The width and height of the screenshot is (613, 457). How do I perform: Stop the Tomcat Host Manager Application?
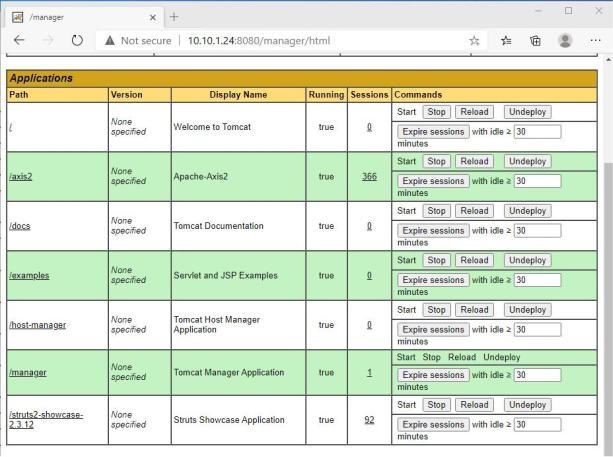436,310
